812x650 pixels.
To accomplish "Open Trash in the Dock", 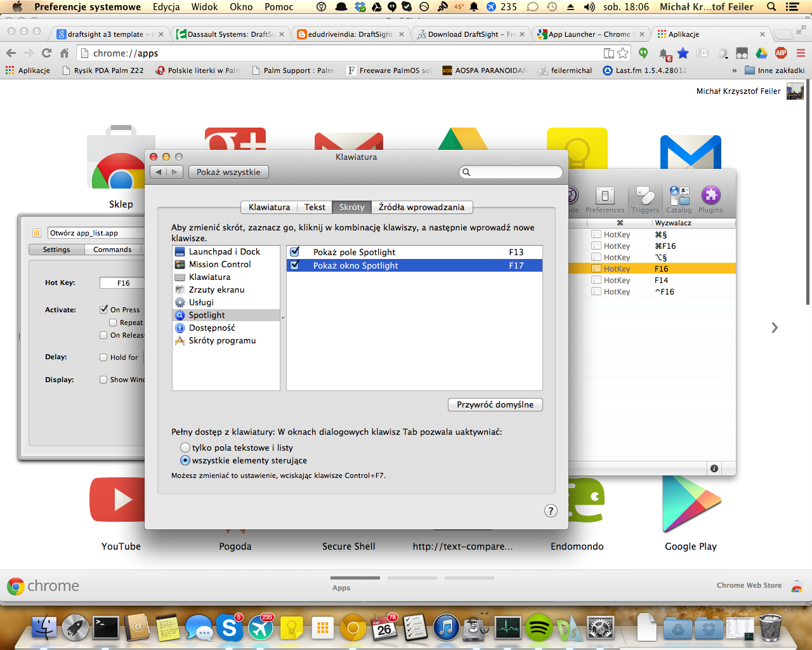I will tap(770, 627).
